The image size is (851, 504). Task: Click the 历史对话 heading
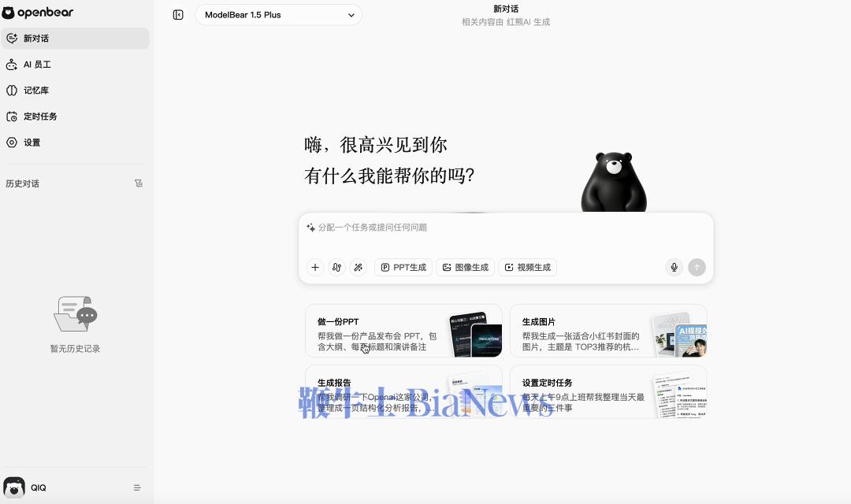coord(22,184)
